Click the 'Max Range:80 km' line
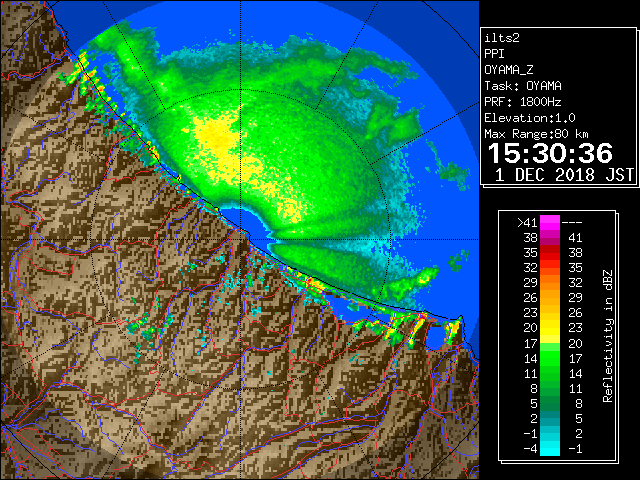This screenshot has height=480, width=640. pos(536,134)
